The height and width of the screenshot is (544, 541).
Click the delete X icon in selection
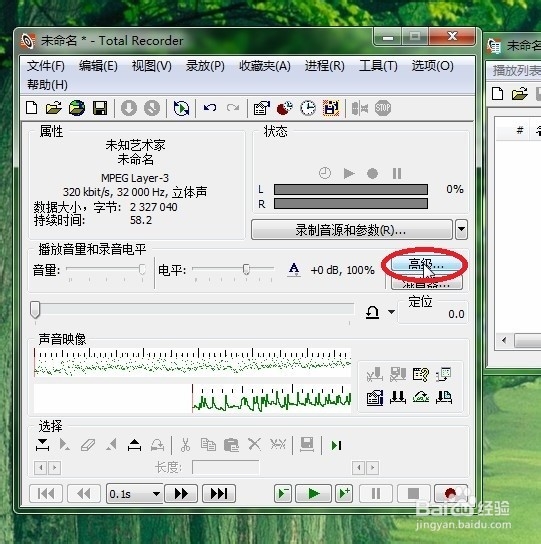[254, 444]
